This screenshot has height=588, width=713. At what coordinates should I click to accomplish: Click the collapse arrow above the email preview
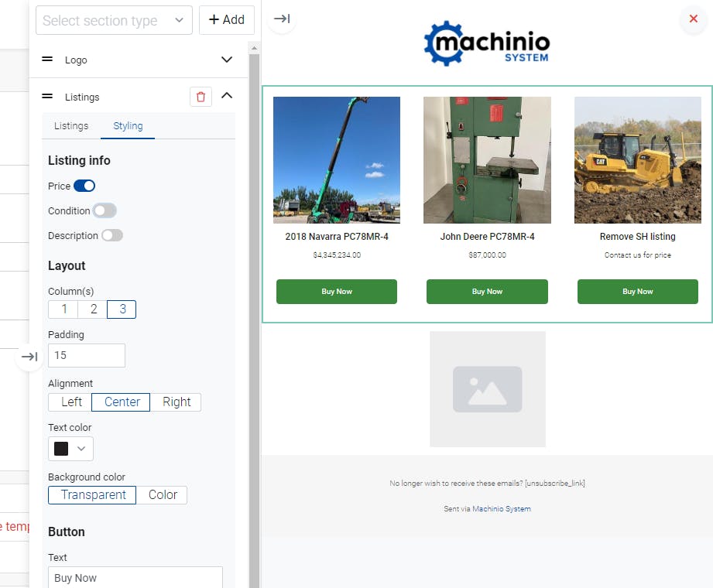pos(280,19)
